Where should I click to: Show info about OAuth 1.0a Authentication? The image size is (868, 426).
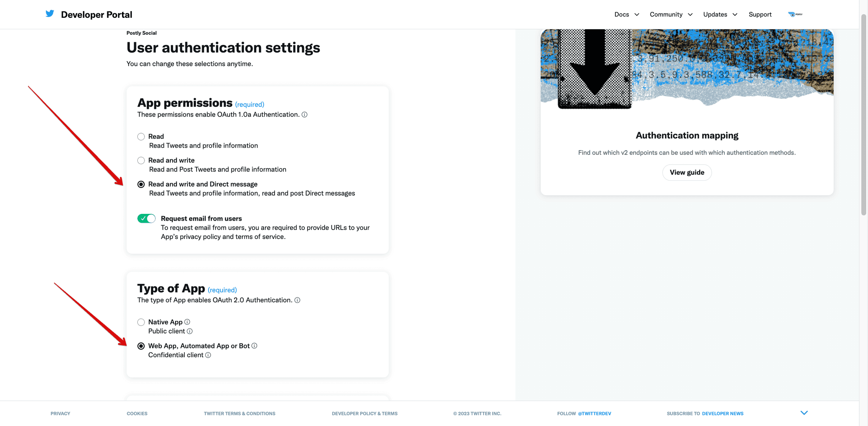coord(304,115)
